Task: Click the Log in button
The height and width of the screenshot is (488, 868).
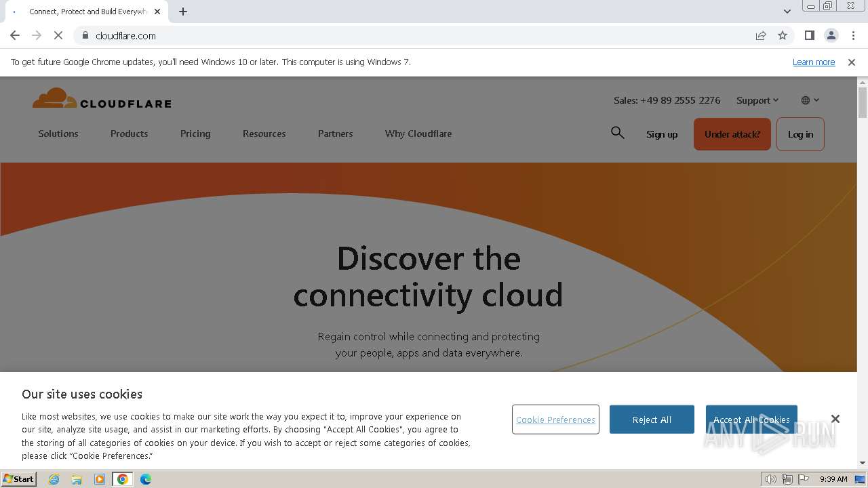Action: pyautogui.click(x=800, y=134)
